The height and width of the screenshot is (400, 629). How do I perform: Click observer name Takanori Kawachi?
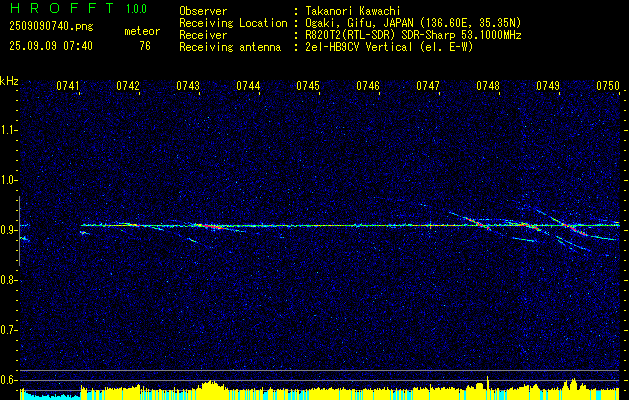point(351,11)
